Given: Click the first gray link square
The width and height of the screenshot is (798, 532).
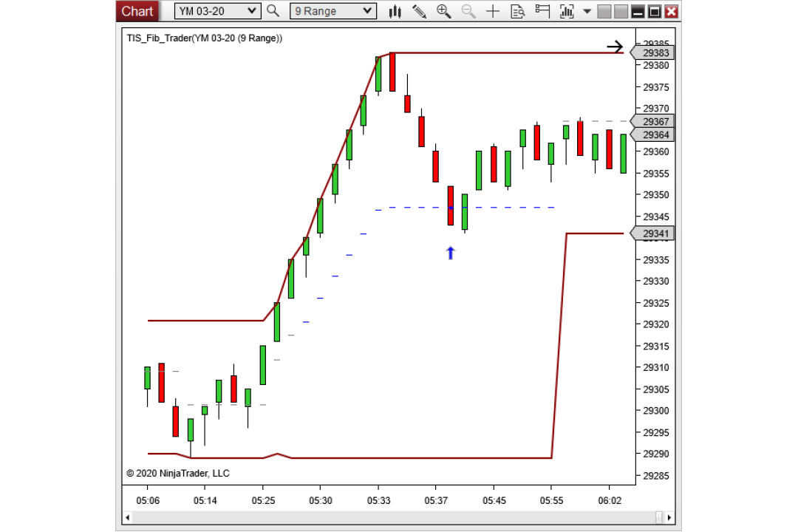Looking at the screenshot, I should 604,11.
